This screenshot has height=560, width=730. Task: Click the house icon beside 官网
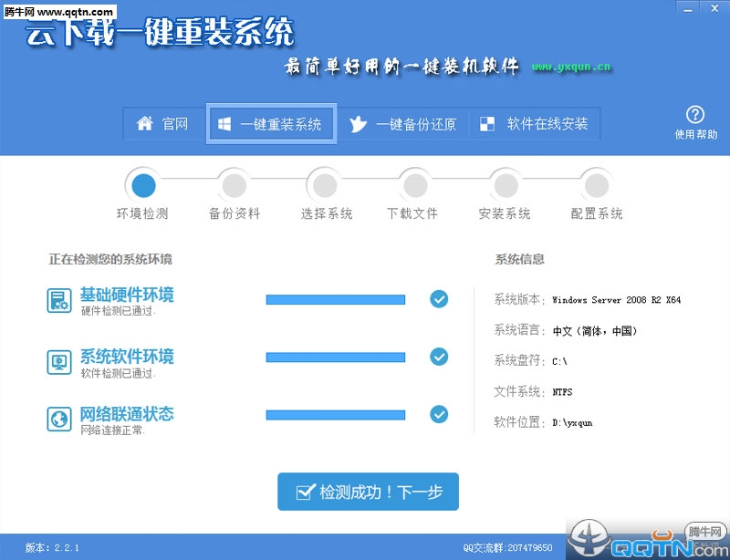[144, 124]
